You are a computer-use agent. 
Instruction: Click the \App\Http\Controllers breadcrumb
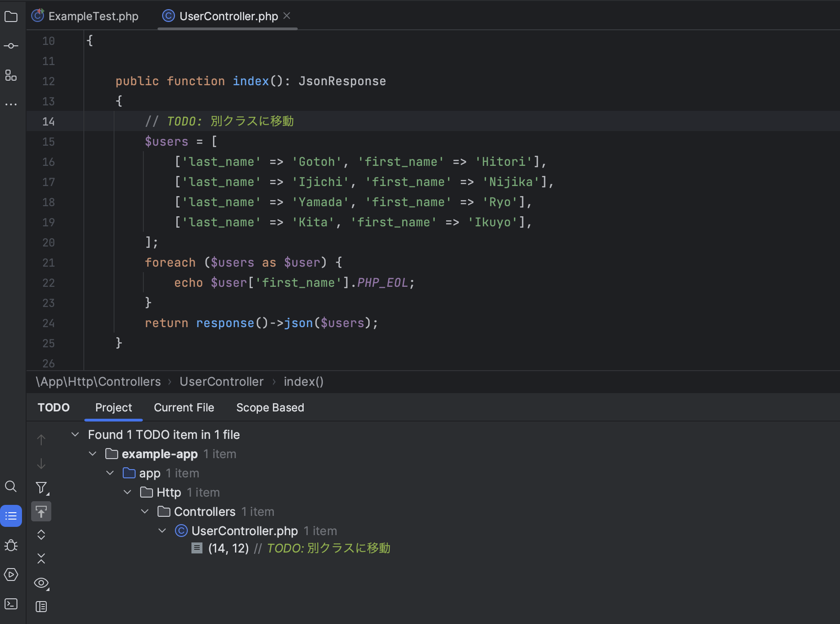(98, 382)
